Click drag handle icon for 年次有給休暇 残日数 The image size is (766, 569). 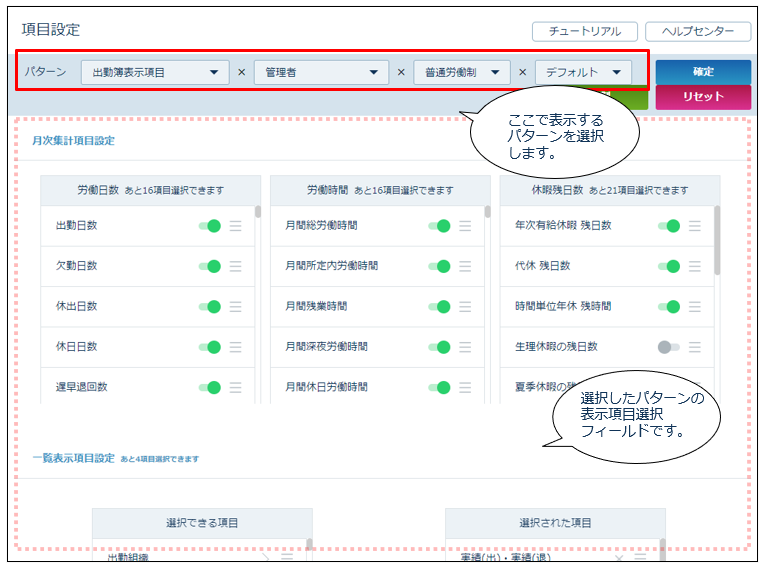tap(695, 226)
